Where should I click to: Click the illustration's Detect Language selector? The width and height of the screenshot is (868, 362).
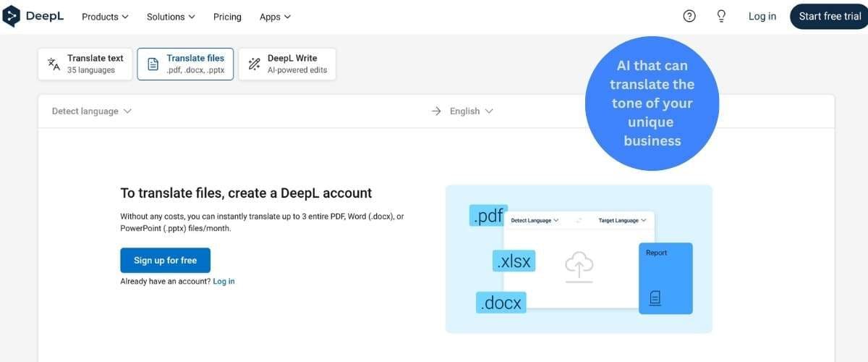[535, 220]
